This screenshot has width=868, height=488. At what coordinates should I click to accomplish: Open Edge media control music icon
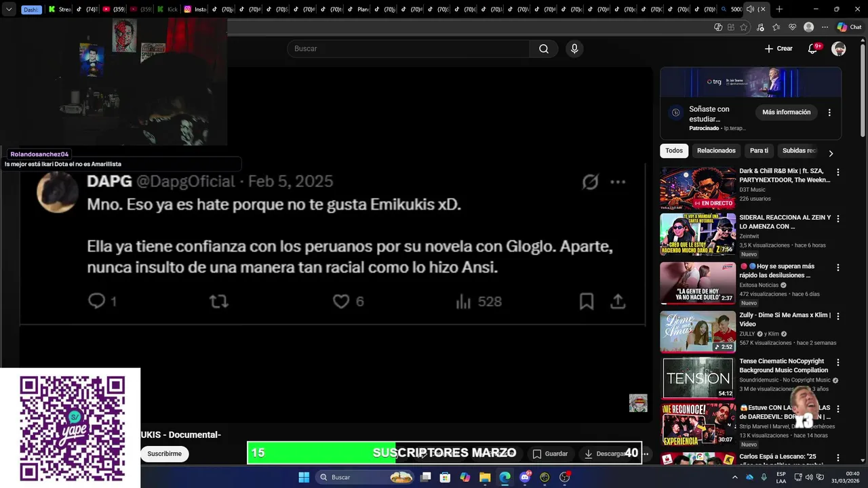(x=760, y=27)
